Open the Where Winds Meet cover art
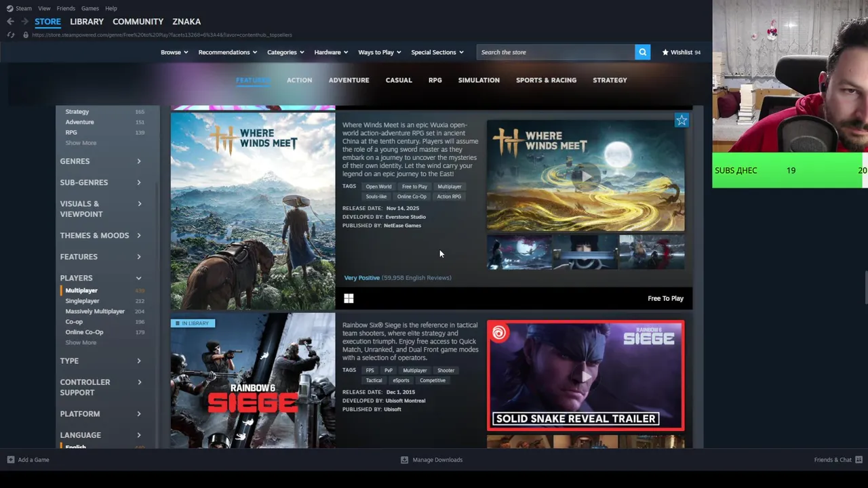 253,210
